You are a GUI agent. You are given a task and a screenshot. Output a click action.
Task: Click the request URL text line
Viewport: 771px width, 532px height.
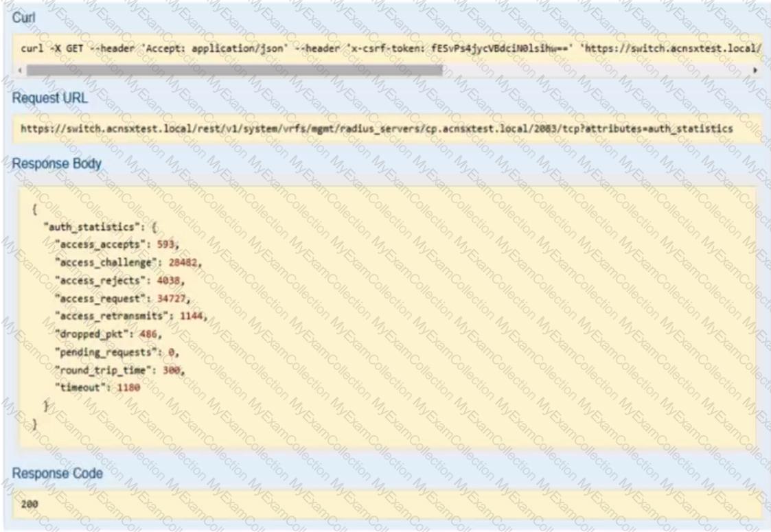(x=377, y=129)
